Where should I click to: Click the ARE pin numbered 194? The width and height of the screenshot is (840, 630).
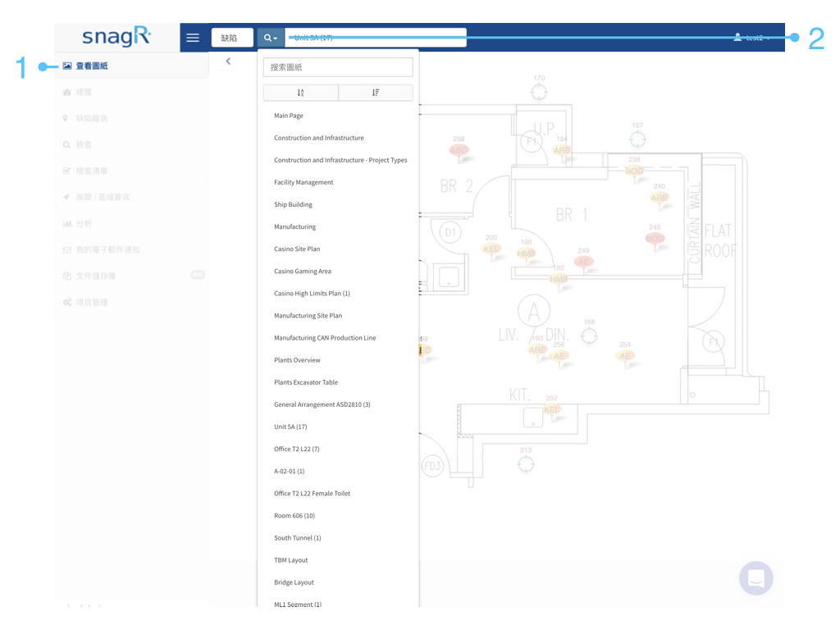coord(561,151)
